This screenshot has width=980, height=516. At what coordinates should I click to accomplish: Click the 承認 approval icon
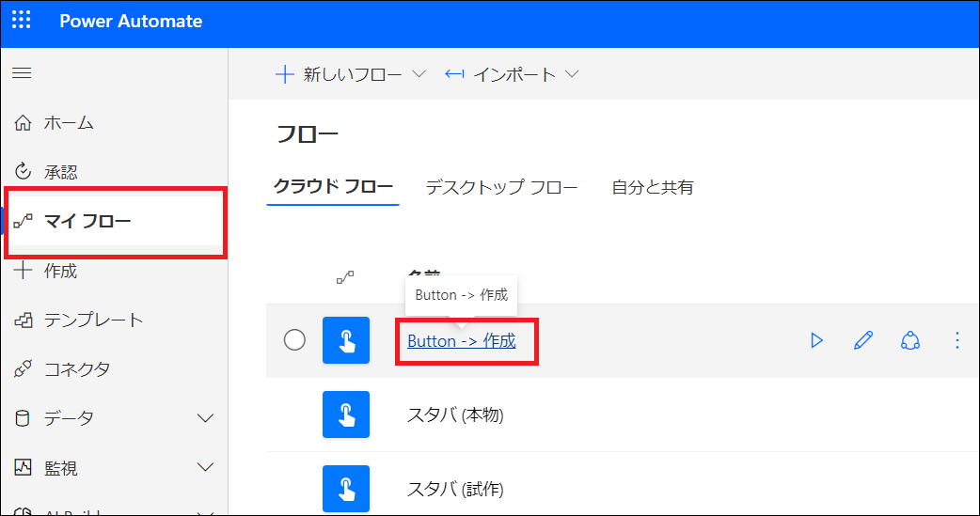[x=24, y=171]
